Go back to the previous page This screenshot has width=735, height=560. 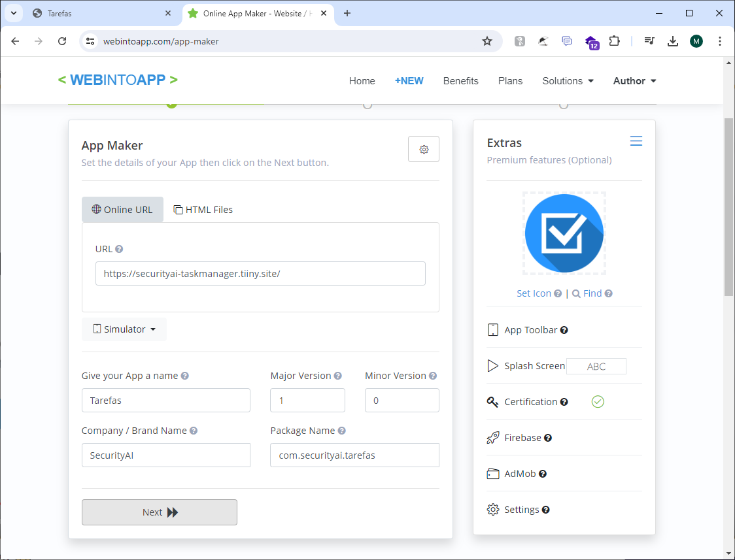(x=15, y=41)
